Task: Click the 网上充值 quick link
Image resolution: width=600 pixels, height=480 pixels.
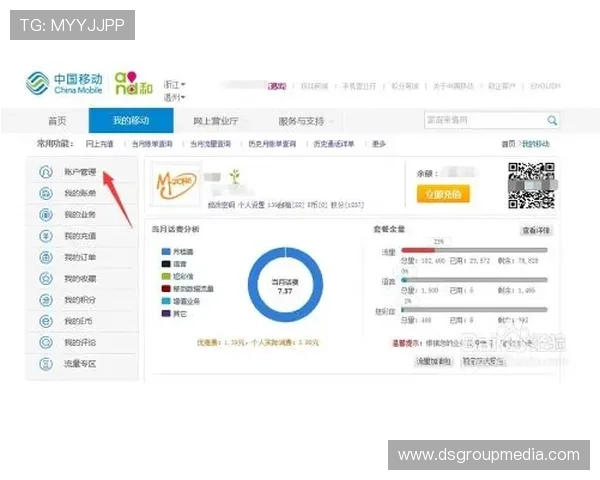Action: click(x=99, y=144)
